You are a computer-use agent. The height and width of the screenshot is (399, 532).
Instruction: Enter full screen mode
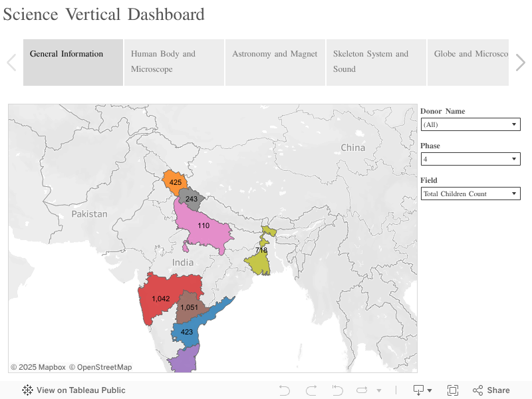coord(453,390)
